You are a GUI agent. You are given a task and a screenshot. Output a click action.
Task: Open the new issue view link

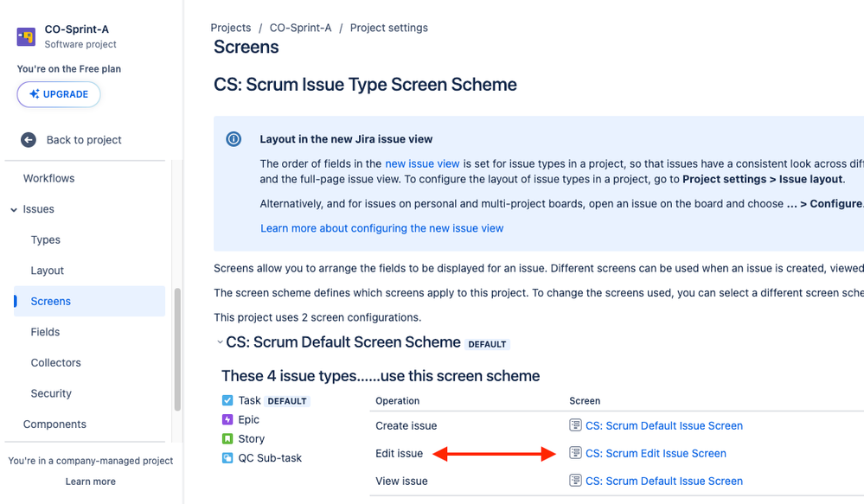click(x=422, y=163)
